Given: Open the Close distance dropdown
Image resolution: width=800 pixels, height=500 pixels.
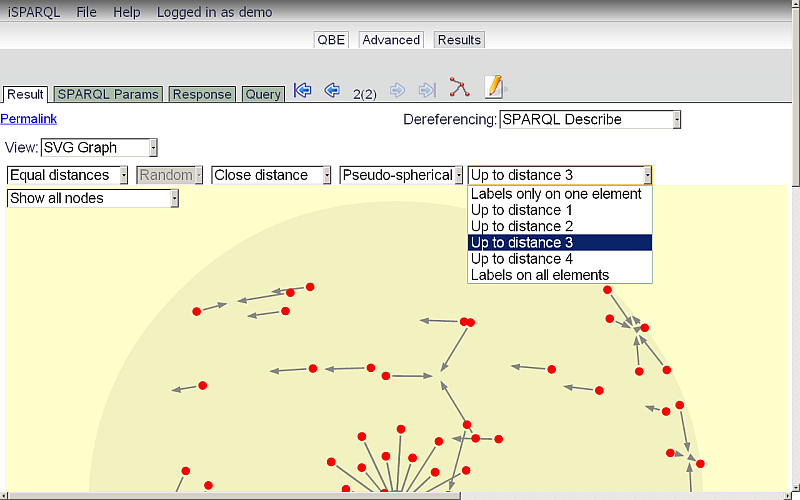Looking at the screenshot, I should coord(271,176).
